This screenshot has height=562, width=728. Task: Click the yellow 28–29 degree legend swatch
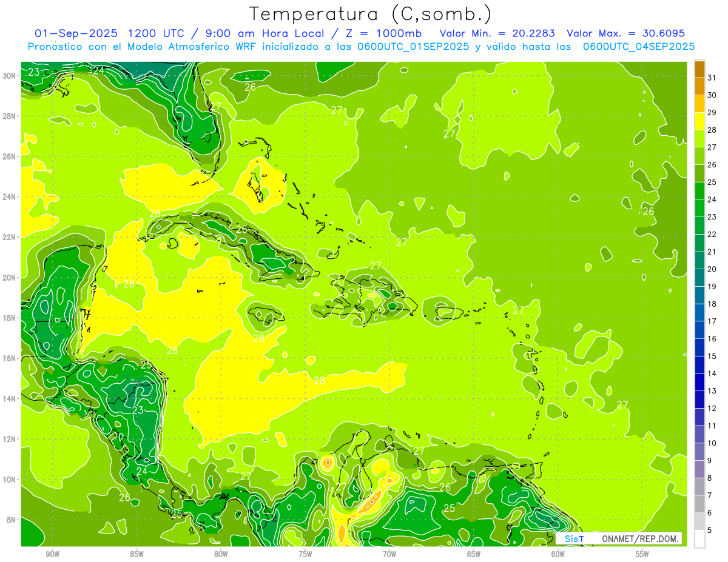click(699, 121)
